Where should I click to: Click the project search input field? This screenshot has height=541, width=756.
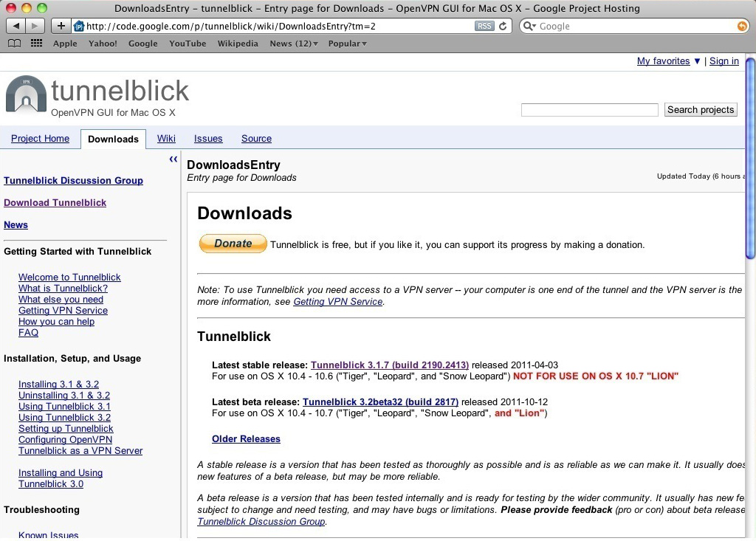(x=589, y=110)
